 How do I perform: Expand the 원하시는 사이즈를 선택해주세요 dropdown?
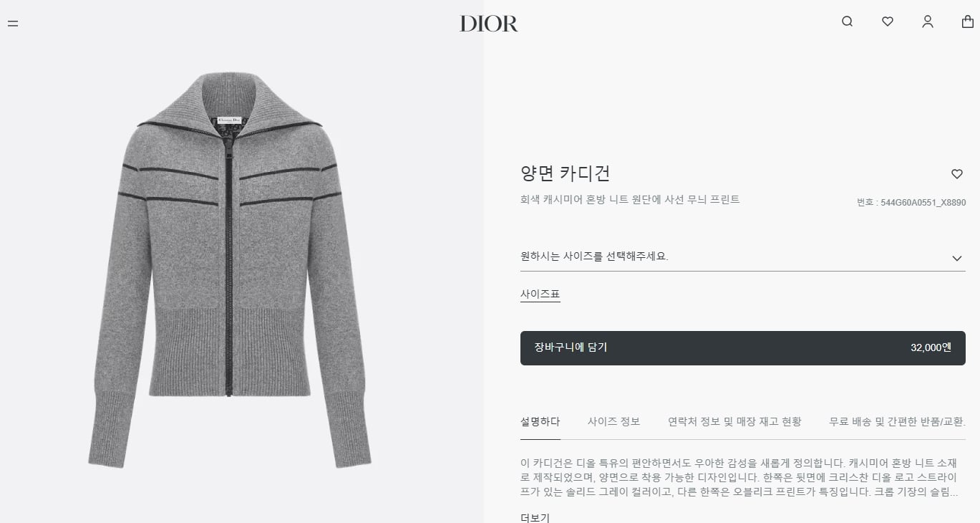pos(743,256)
